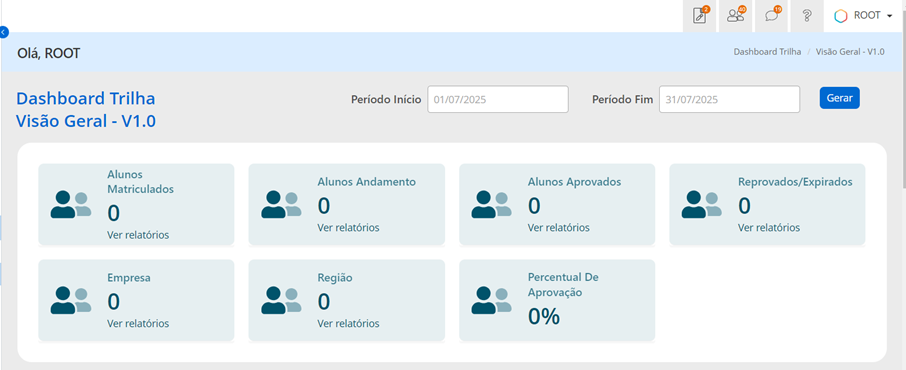The width and height of the screenshot is (906, 370).
Task: Open the notes pencil icon with badge
Action: [x=699, y=16]
